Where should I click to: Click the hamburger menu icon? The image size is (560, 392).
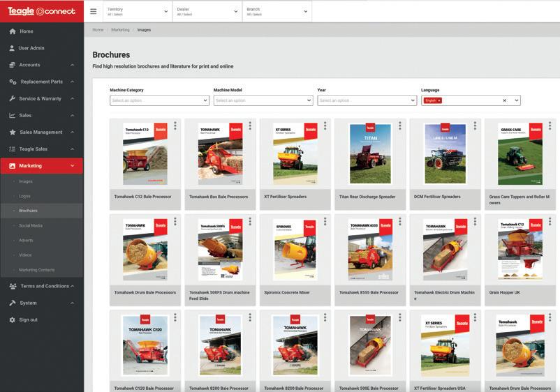coord(93,11)
